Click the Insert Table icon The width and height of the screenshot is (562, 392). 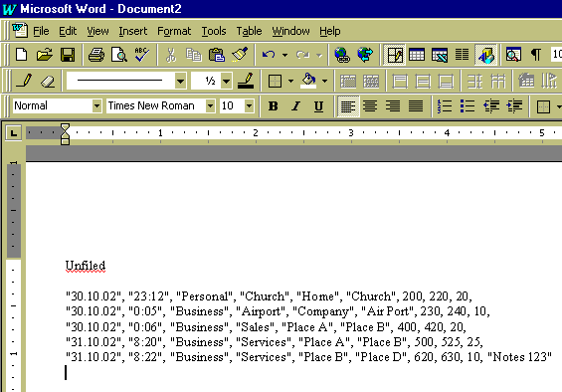[417, 55]
